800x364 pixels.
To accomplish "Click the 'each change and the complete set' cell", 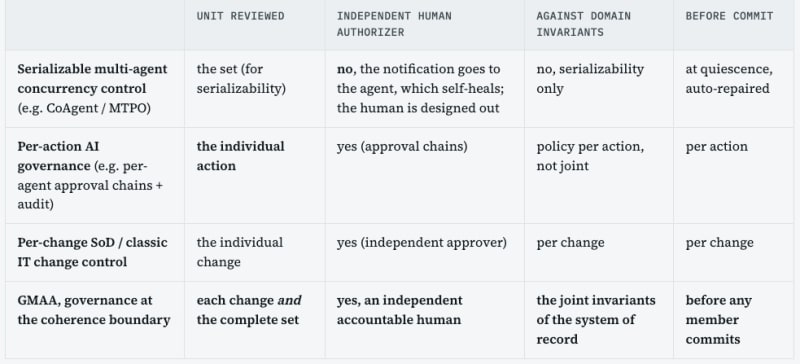I will click(x=249, y=310).
